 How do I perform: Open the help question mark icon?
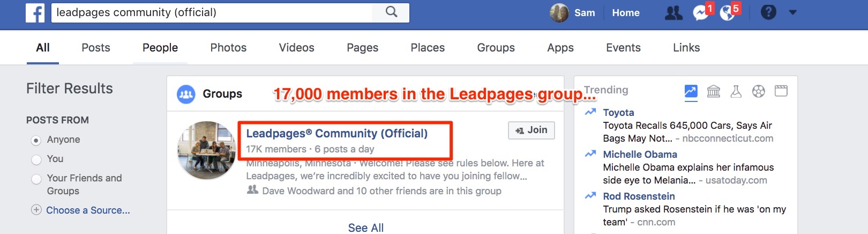click(x=768, y=12)
